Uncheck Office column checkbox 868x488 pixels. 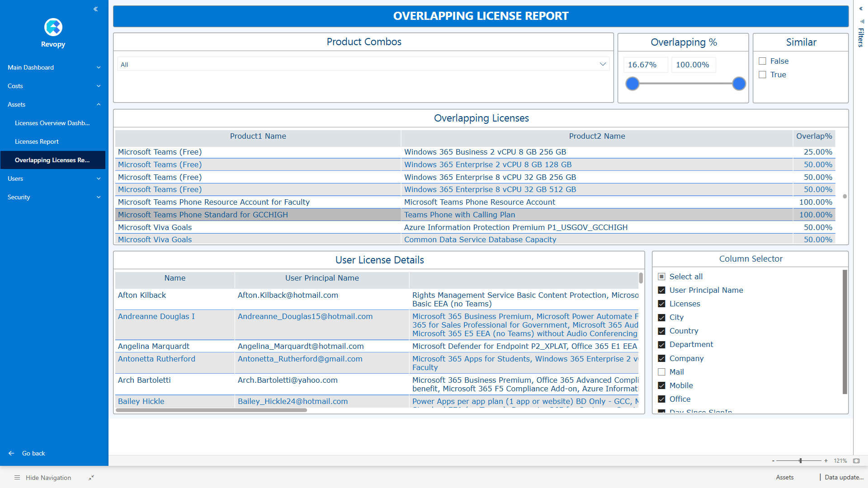(x=662, y=399)
